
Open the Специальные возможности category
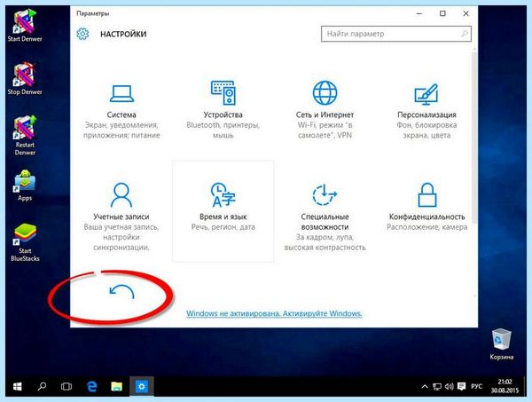[325, 217]
